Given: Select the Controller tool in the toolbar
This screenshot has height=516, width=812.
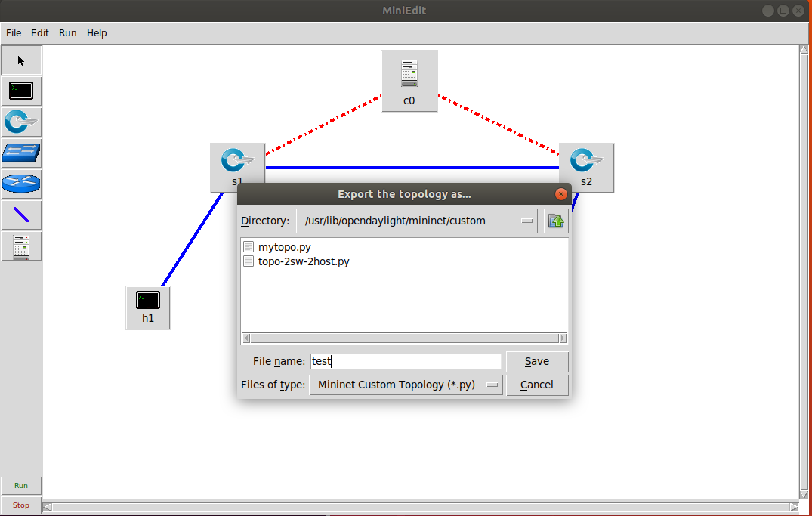Looking at the screenshot, I should [21, 246].
